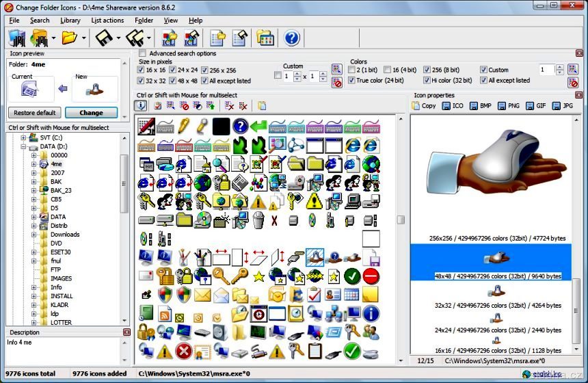The height and width of the screenshot is (383, 588).
Task: Uncheck the 16 x 16 size checkbox
Action: tap(141, 70)
